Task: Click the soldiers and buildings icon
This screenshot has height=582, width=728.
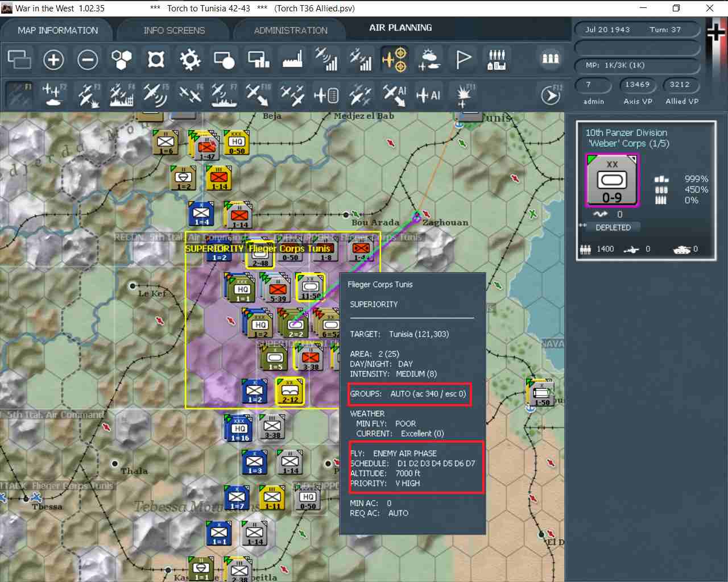Action: (497, 59)
